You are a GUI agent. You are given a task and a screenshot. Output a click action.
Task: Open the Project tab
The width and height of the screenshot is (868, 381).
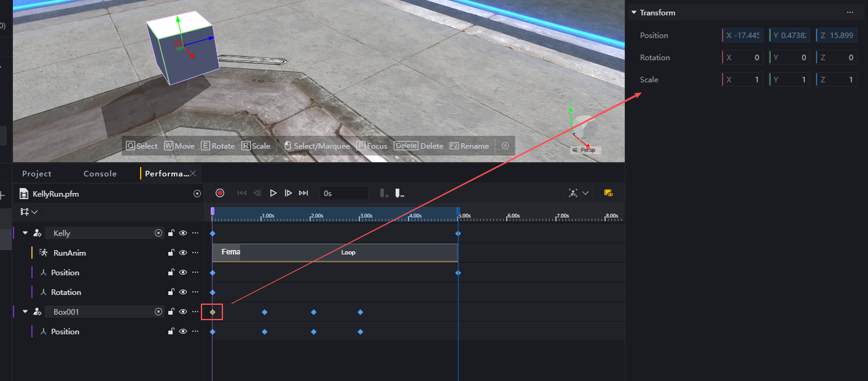tap(37, 174)
